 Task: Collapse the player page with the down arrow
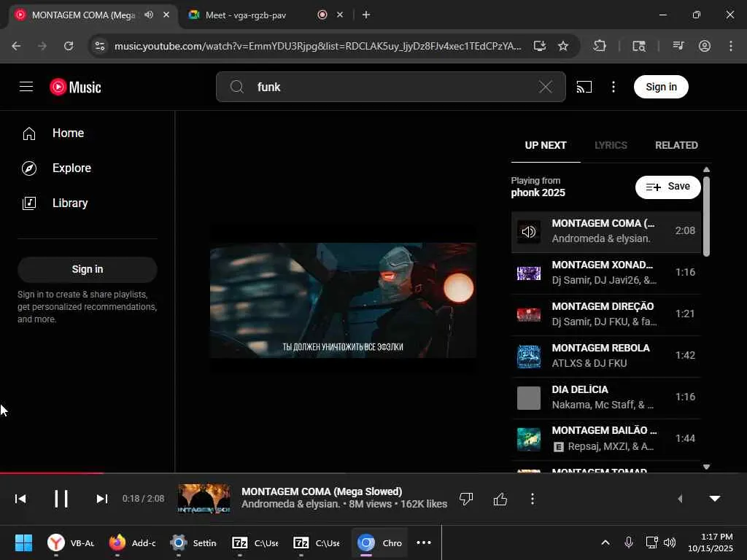coord(715,499)
